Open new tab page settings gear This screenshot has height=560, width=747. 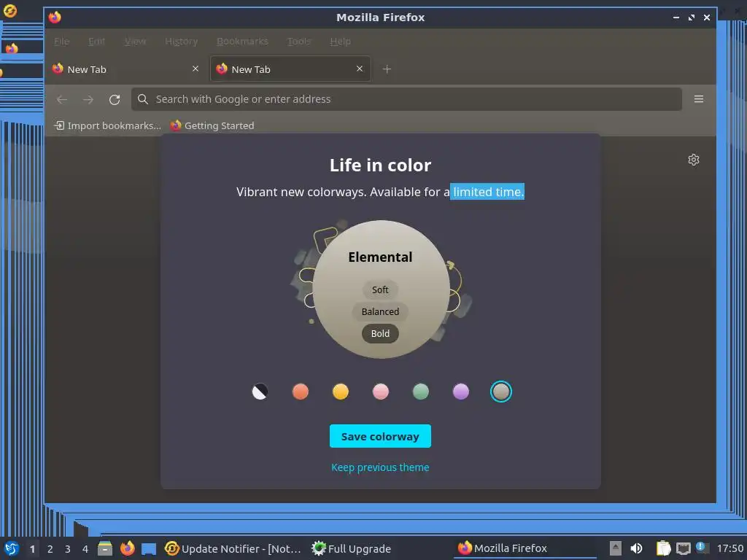click(x=694, y=160)
